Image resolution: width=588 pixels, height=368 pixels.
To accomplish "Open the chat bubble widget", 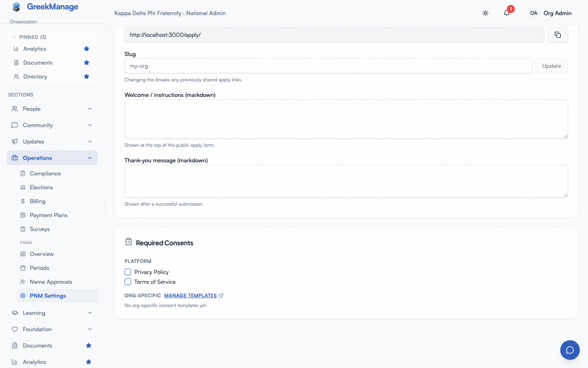I will (570, 350).
